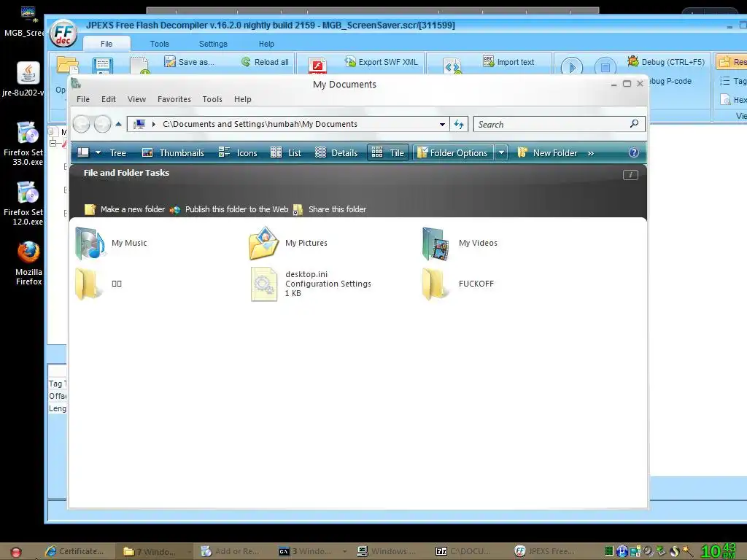Switch to Thumbnails view
747x560 pixels.
click(174, 153)
